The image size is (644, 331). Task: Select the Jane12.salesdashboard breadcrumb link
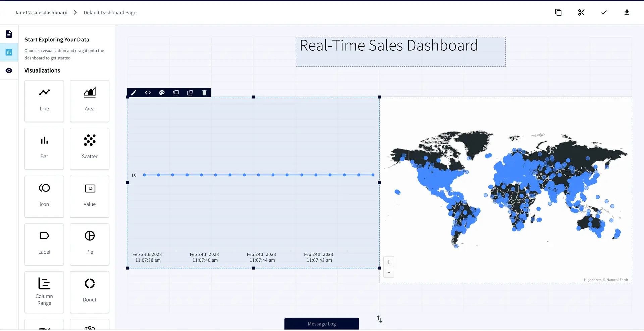(41, 13)
